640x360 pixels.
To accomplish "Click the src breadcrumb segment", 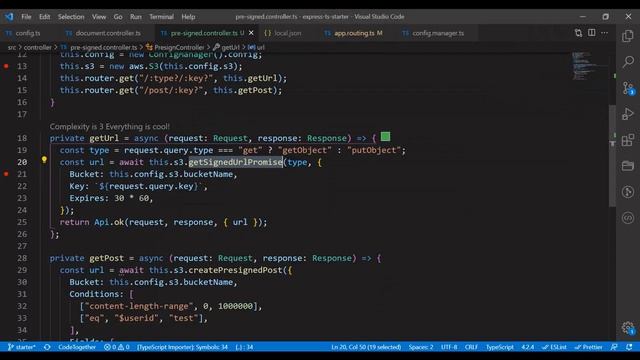I will pyautogui.click(x=11, y=47).
